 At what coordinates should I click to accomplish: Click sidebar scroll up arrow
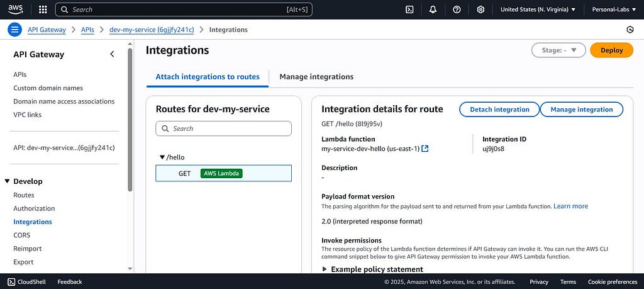pos(130,43)
